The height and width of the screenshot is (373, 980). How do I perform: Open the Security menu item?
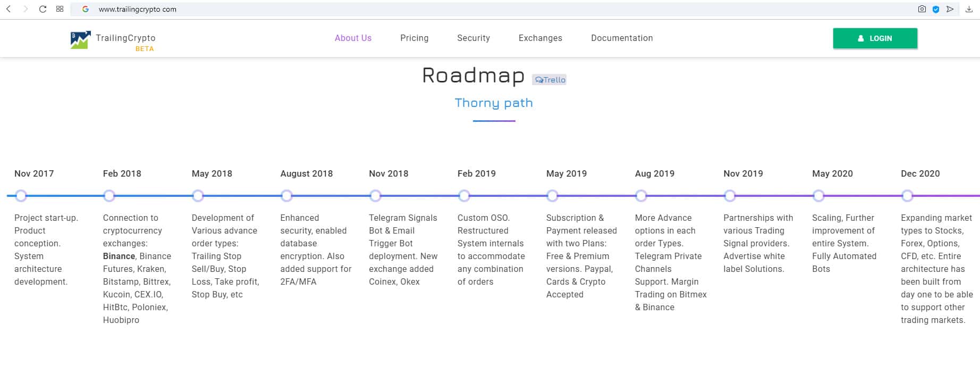click(473, 38)
